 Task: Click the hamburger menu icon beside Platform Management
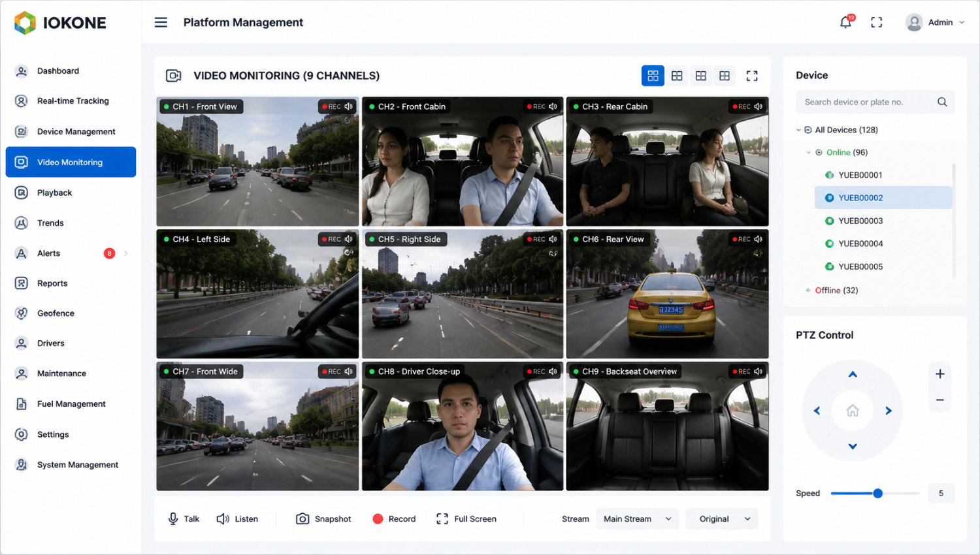pos(161,22)
